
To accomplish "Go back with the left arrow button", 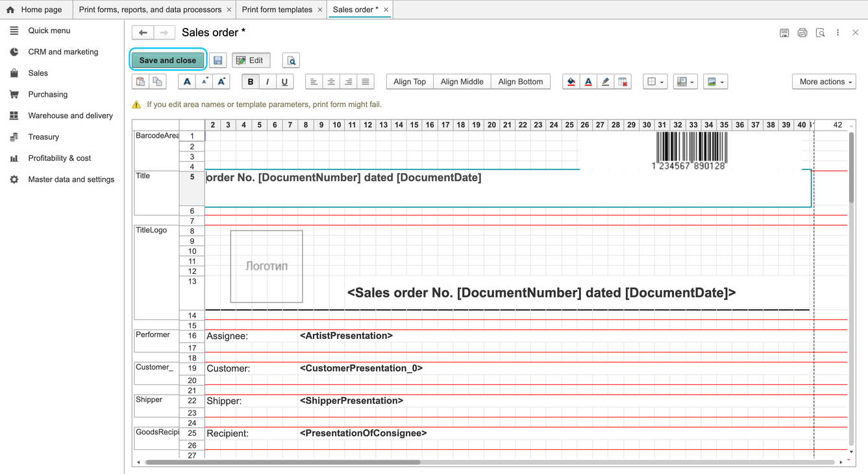I will click(143, 32).
